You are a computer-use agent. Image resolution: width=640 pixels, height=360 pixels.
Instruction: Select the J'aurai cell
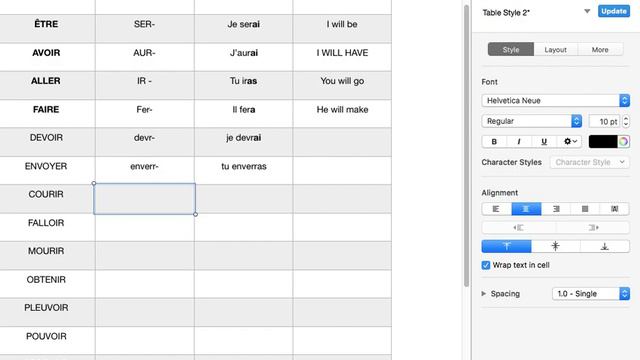click(244, 57)
